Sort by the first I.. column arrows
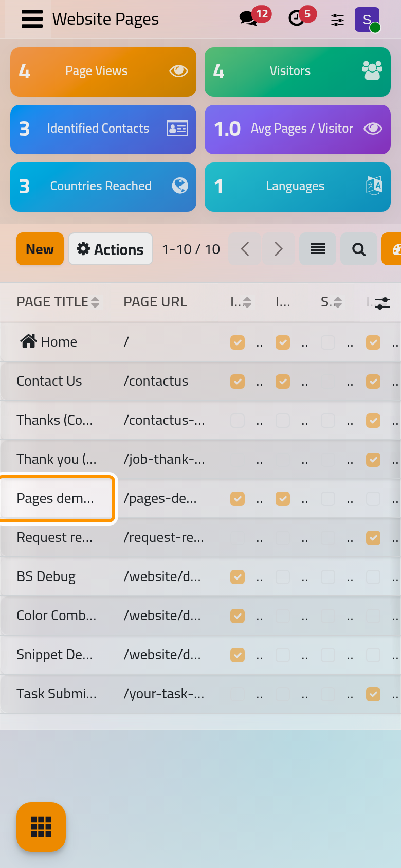The height and width of the screenshot is (868, 401). pyautogui.click(x=247, y=302)
